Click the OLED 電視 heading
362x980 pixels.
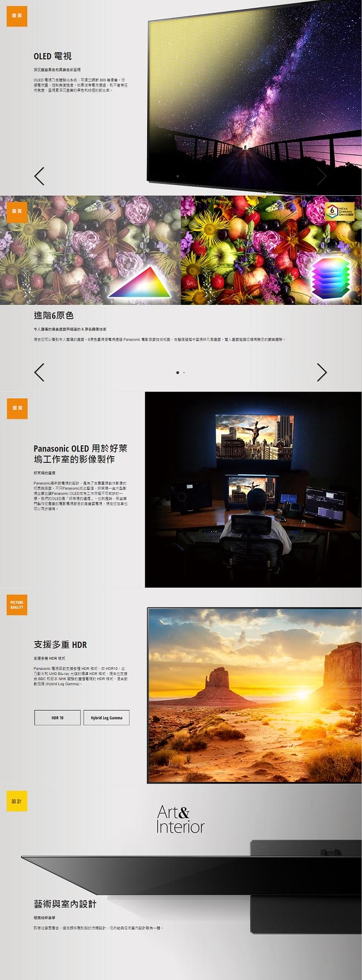tap(53, 56)
